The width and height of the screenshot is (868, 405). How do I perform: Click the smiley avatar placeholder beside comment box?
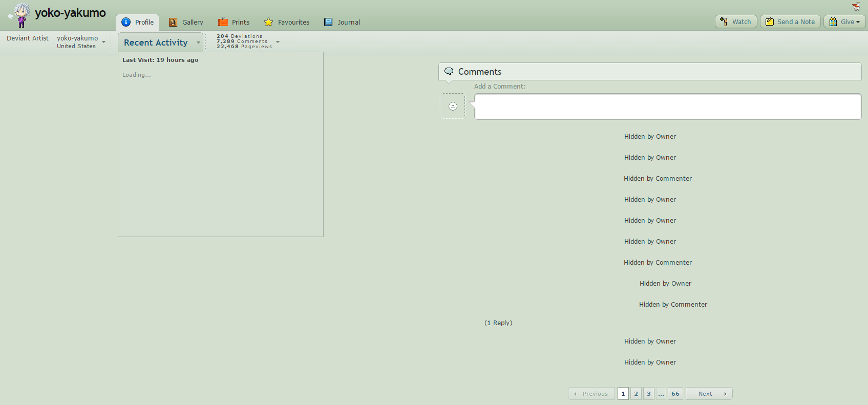pyautogui.click(x=453, y=106)
